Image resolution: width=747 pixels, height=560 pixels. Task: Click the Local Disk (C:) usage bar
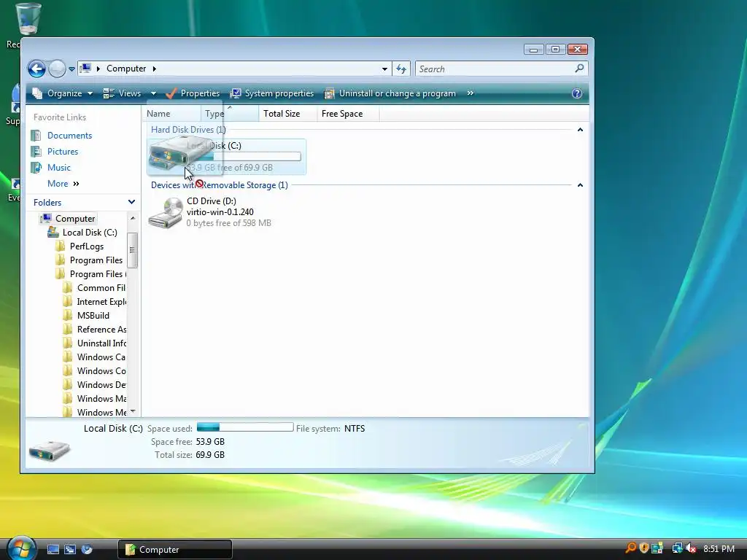coord(244,156)
